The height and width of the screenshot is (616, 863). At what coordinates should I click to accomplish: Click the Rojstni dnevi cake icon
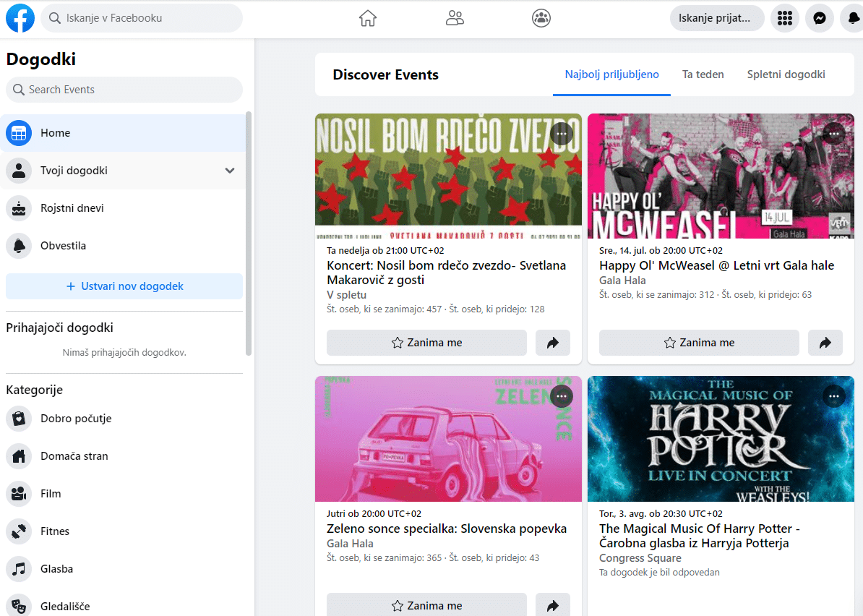pos(19,208)
